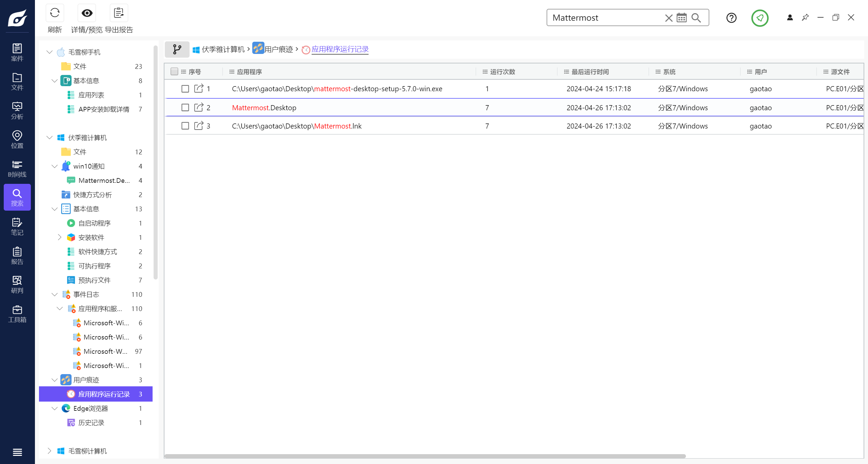
Task: Click the magnifier search icon in search box
Action: pos(696,18)
